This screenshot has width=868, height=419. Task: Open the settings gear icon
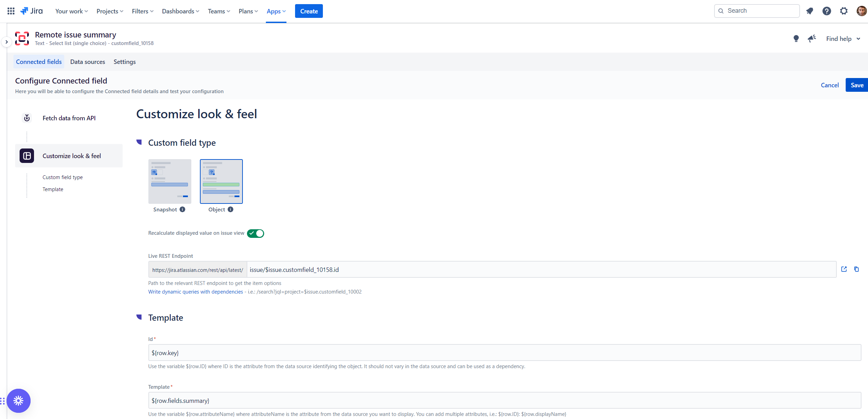click(844, 11)
